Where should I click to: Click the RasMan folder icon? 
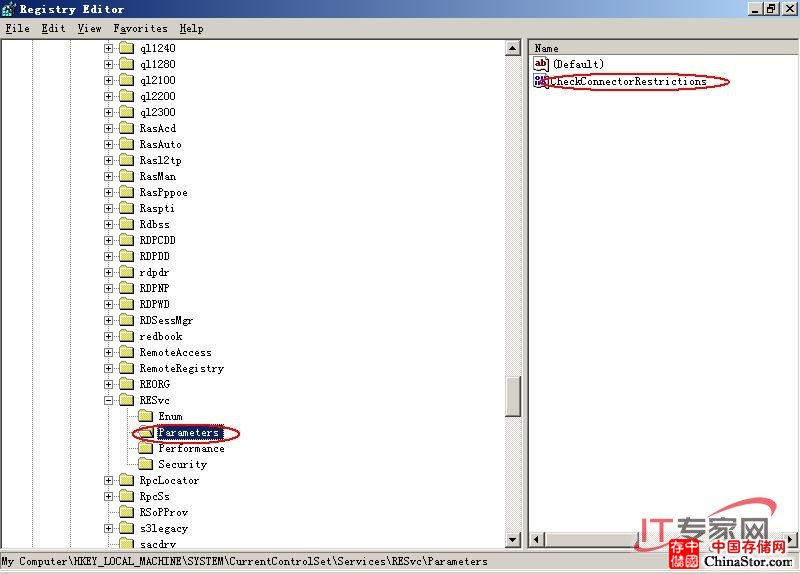coord(126,176)
